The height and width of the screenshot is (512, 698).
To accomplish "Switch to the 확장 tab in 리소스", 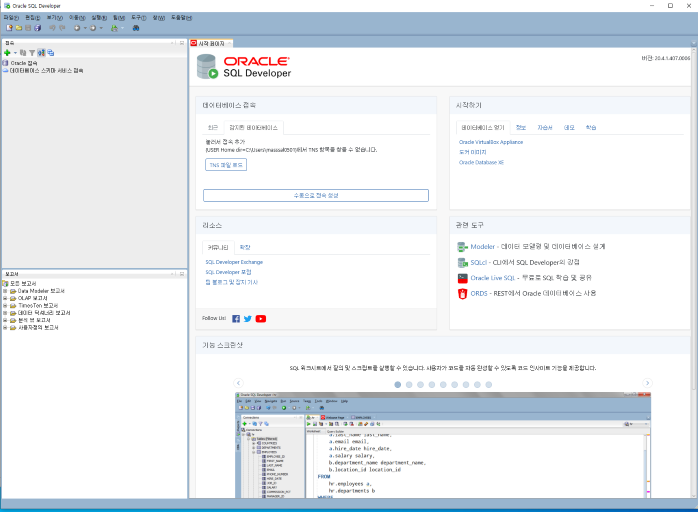I will (x=245, y=248).
